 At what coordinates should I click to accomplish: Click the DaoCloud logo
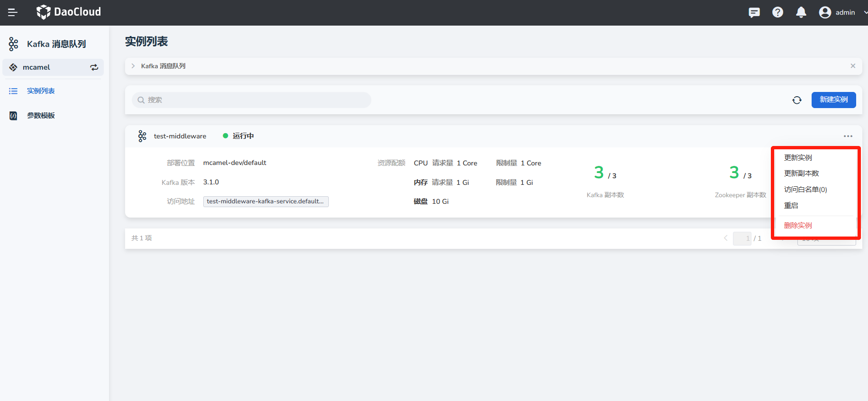[x=69, y=12]
